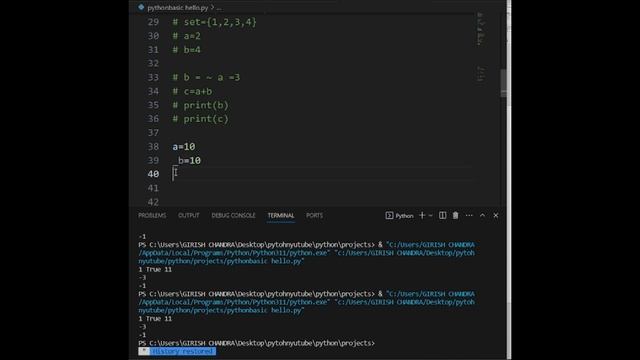
Task: Click line number 40 in the gutter
Action: click(x=153, y=174)
